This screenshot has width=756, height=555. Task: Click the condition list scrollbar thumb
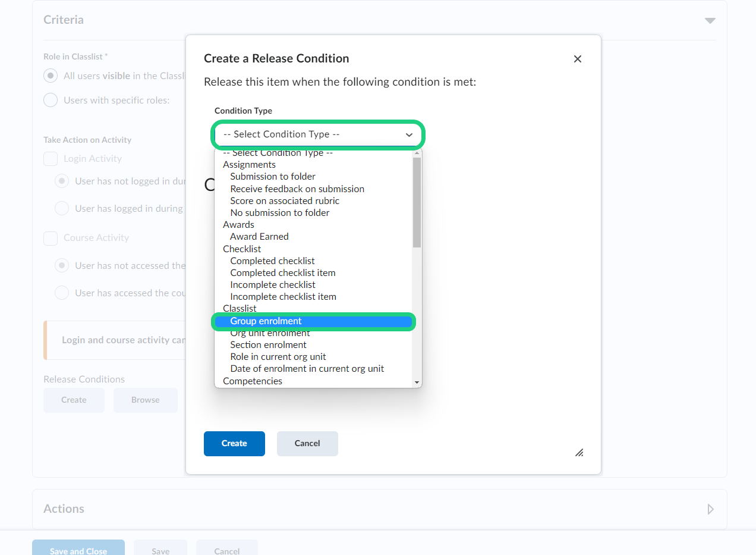417,202
